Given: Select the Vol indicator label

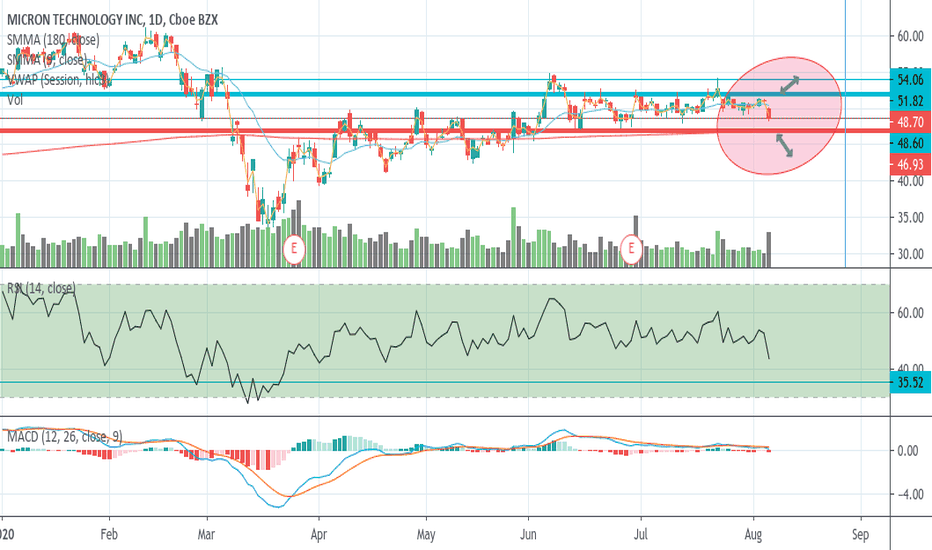Looking at the screenshot, I should coord(15,100).
